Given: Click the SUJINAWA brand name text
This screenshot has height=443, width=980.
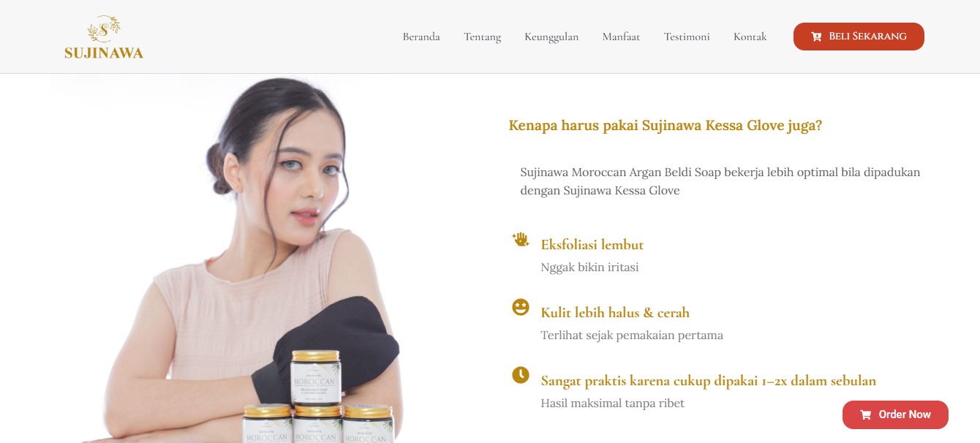Looking at the screenshot, I should coord(104,53).
